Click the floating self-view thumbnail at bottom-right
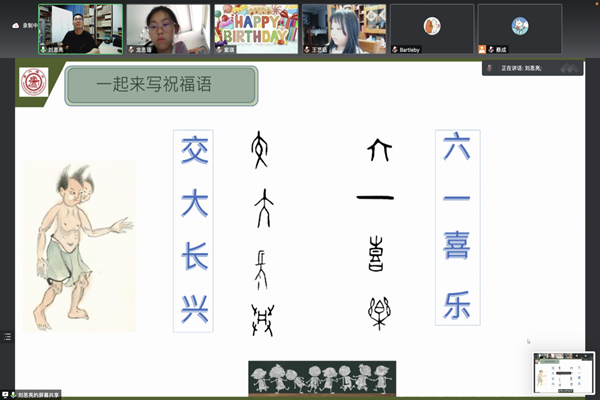Viewport: 600px width, 400px height. click(564, 373)
